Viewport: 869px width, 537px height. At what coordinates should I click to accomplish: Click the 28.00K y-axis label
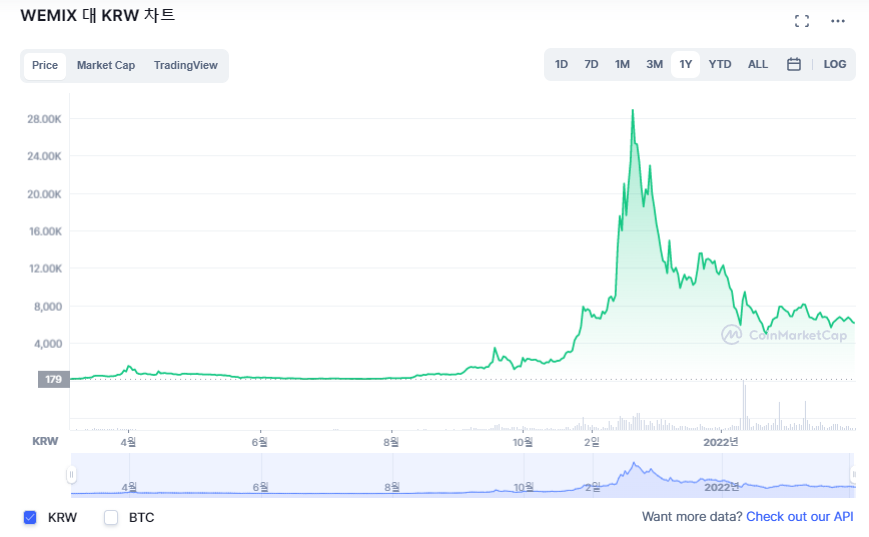click(44, 119)
